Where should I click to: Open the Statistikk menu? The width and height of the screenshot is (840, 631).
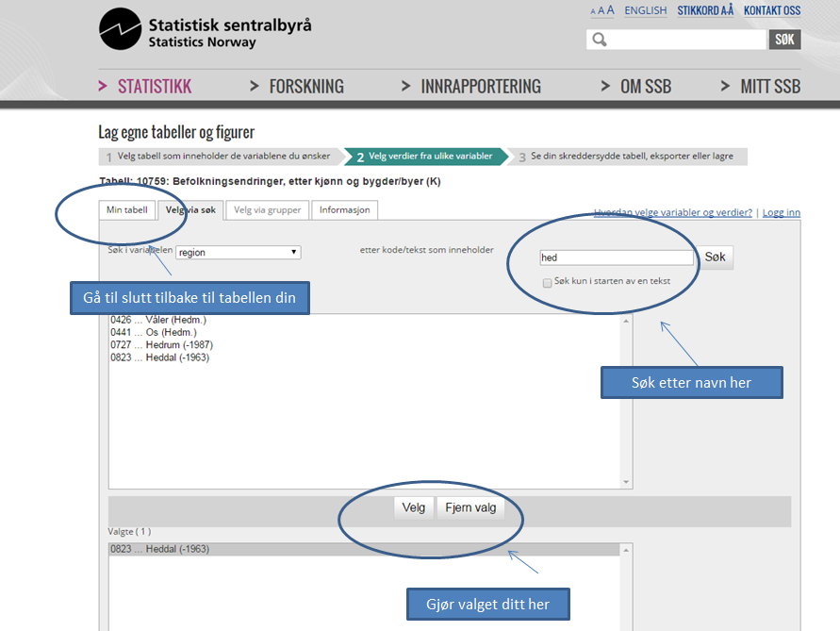tap(154, 87)
